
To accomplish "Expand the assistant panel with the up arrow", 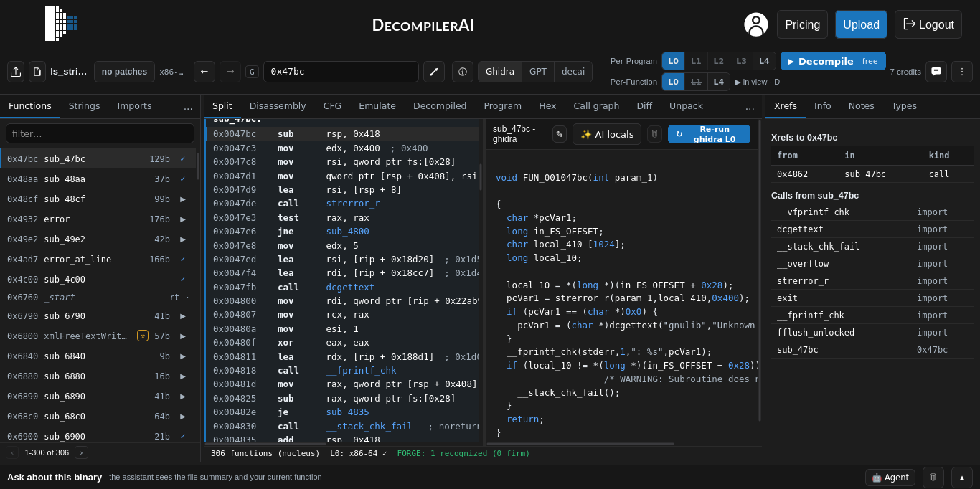I will tap(962, 478).
